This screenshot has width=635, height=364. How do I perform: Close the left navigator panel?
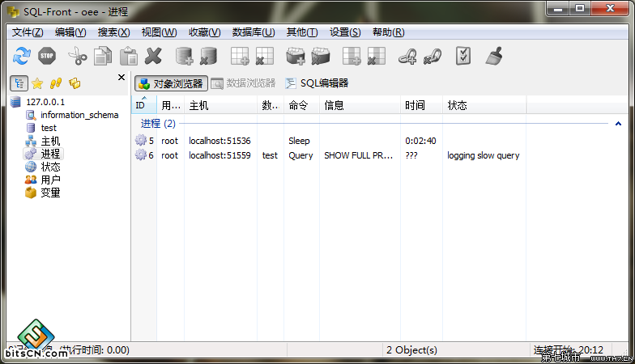[x=121, y=78]
